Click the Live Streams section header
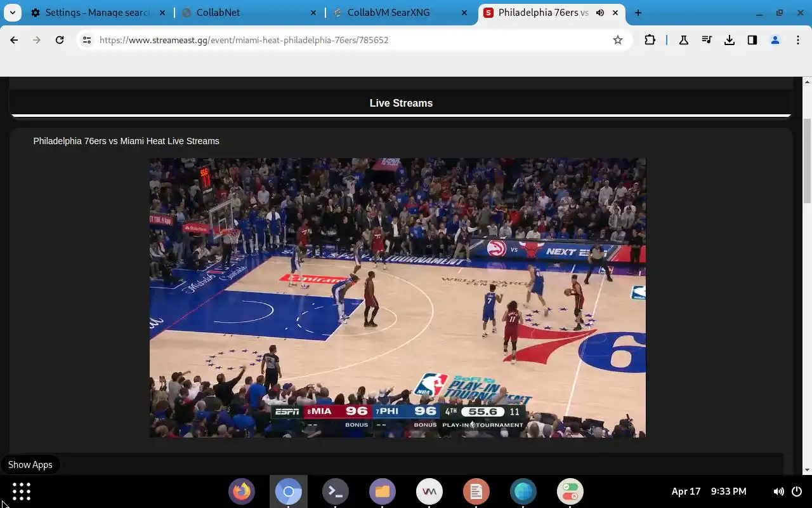Viewport: 812px width, 508px height. [x=401, y=103]
